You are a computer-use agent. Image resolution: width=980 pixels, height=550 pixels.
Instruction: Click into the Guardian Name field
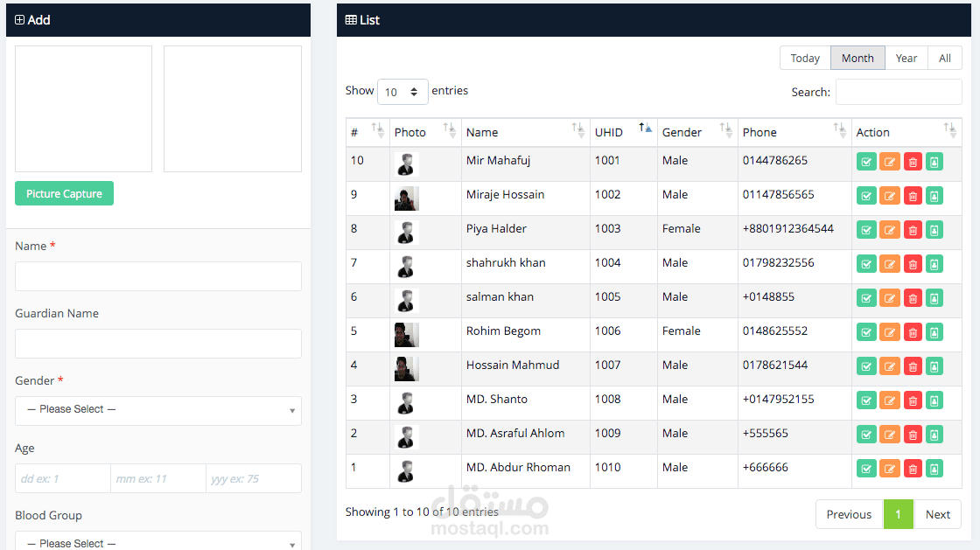point(158,344)
